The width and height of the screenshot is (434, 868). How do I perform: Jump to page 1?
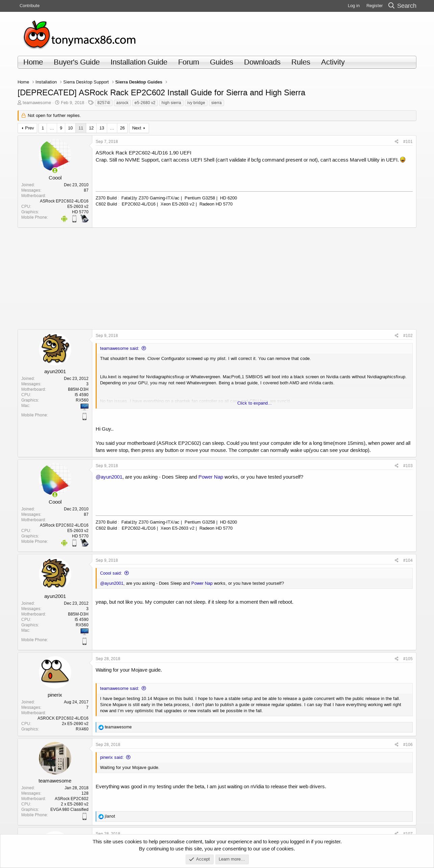tap(43, 128)
